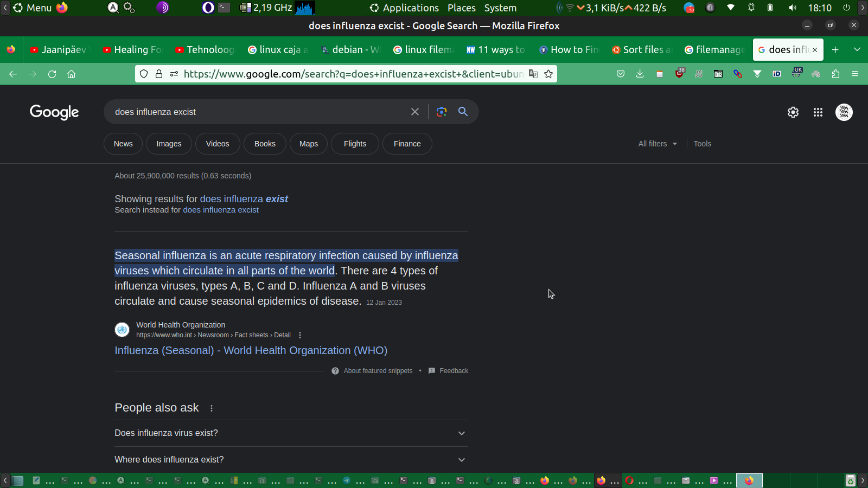Open the Google account avatar menu
The width and height of the screenshot is (868, 488).
point(844,112)
